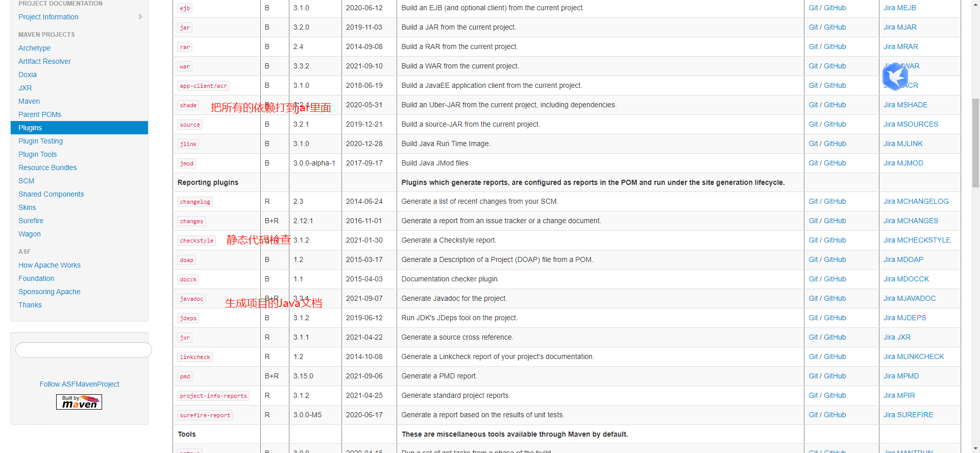Open the pmd plugin link
This screenshot has height=453, width=980.
click(185, 376)
